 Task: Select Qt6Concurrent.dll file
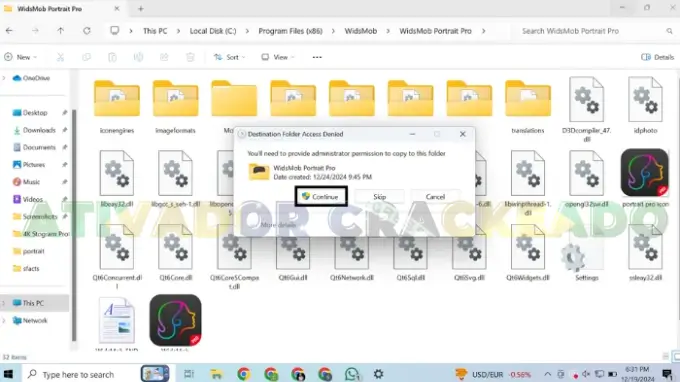tap(117, 256)
